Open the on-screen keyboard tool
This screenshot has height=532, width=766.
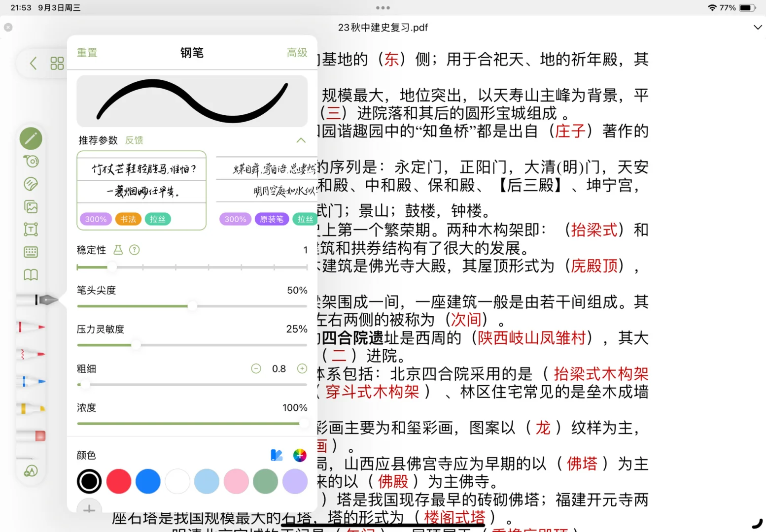[31, 252]
